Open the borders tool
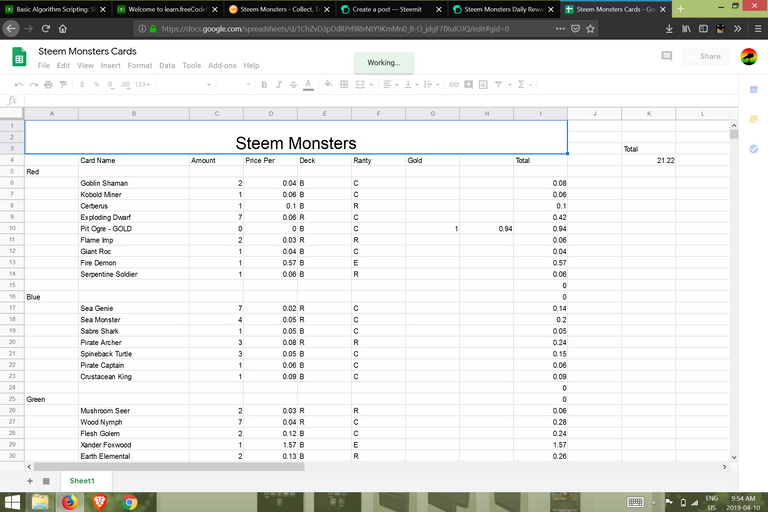768x512 pixels. [344, 85]
